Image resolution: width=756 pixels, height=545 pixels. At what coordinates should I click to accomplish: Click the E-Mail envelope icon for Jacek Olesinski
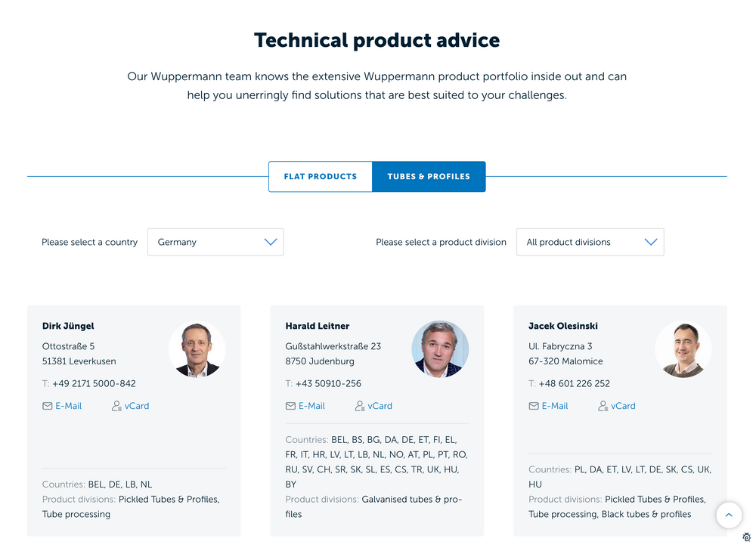point(534,406)
